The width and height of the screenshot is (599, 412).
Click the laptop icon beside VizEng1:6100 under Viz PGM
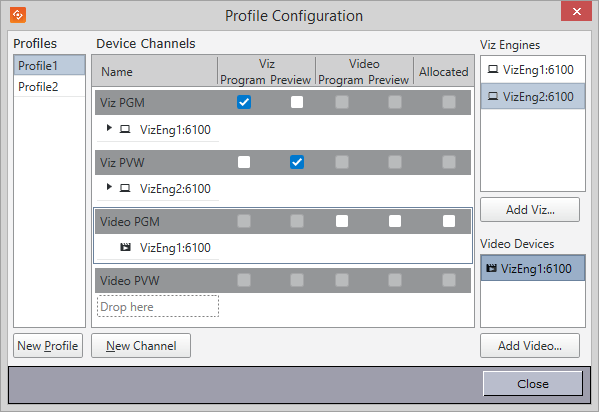(125, 129)
